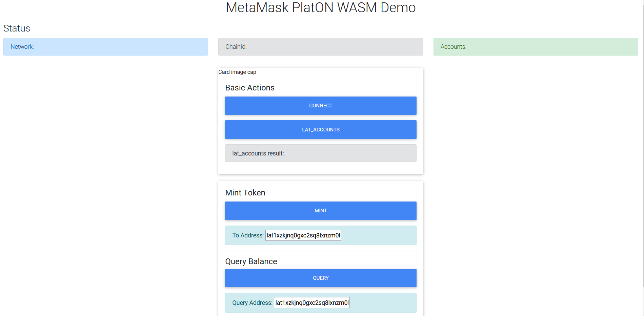Focus the To Address input field

click(303, 235)
